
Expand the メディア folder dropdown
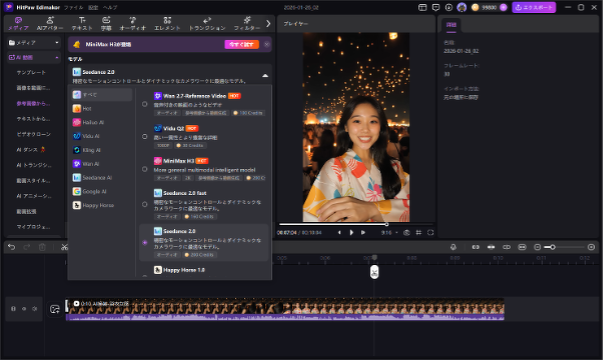coord(34,43)
